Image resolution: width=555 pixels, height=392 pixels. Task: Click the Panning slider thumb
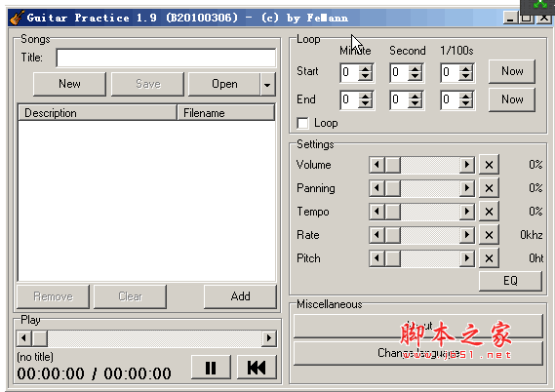[392, 188]
